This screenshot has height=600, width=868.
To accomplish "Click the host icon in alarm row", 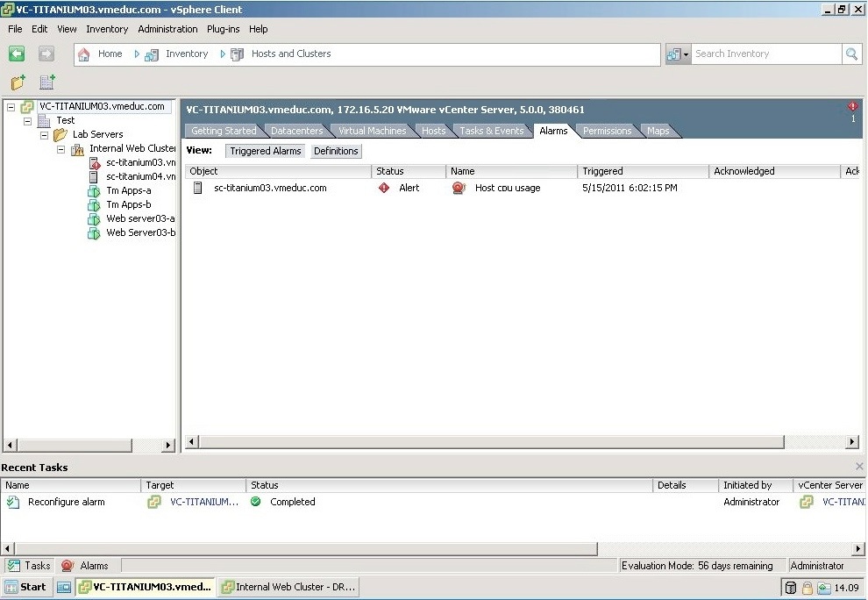I will [x=197, y=188].
